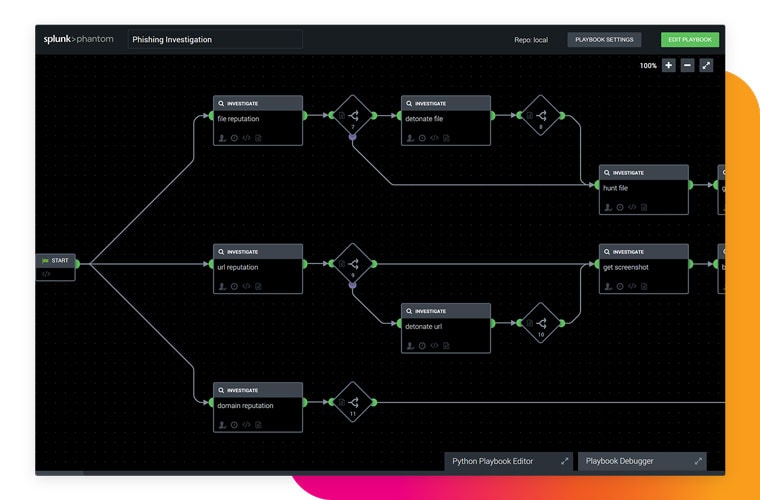
Task: Click the green Edit Playbook button
Action: pyautogui.click(x=690, y=40)
